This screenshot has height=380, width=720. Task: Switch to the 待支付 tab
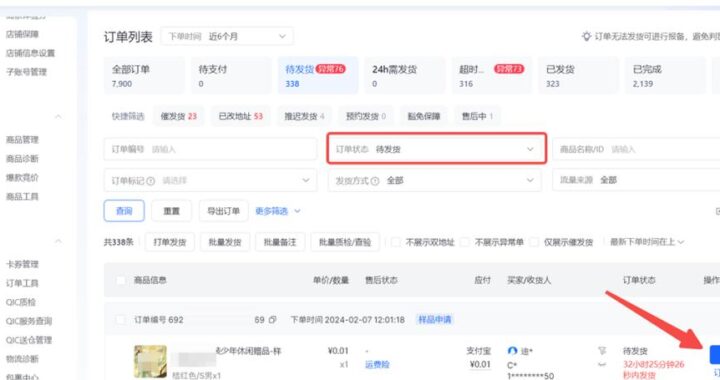231,76
